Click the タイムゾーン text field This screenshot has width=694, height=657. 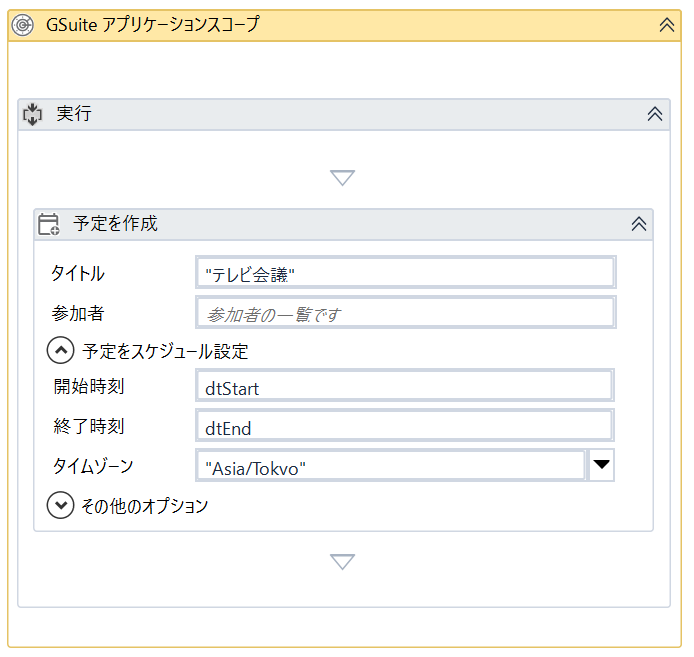click(x=390, y=467)
